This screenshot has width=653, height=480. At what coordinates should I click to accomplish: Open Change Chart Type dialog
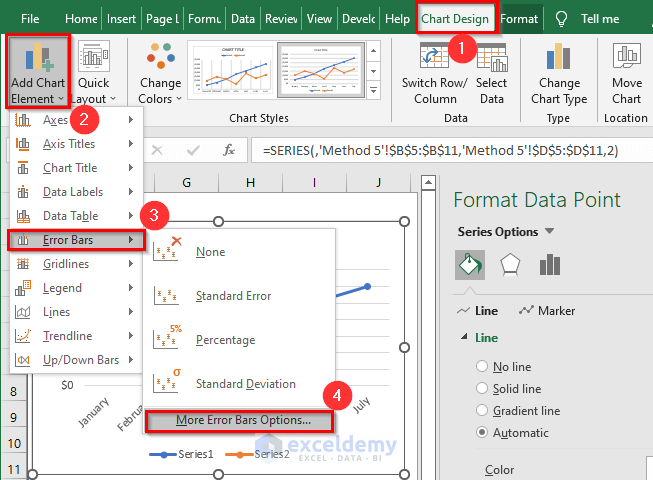559,72
